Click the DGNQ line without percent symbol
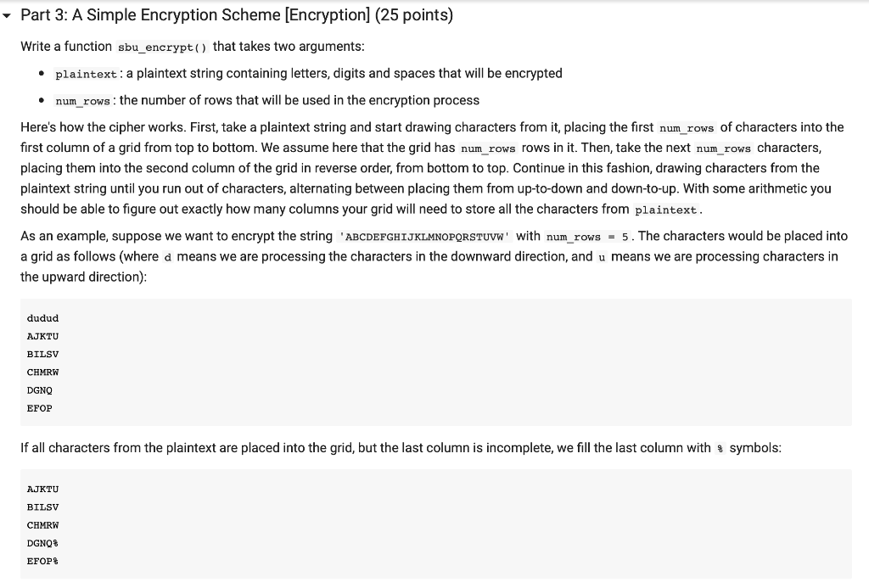869x588 pixels. pyautogui.click(x=39, y=390)
